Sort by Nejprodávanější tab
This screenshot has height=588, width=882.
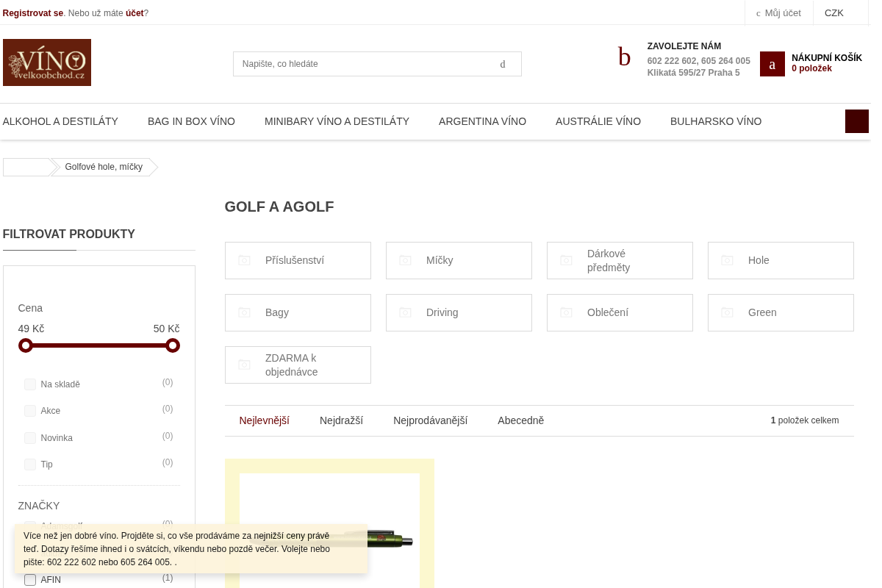[x=430, y=420]
